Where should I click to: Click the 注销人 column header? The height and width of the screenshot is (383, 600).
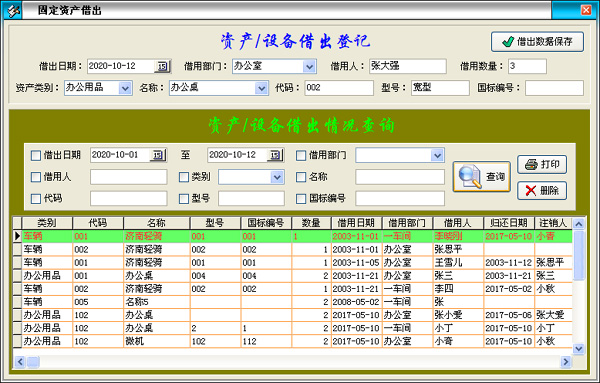[x=553, y=223]
